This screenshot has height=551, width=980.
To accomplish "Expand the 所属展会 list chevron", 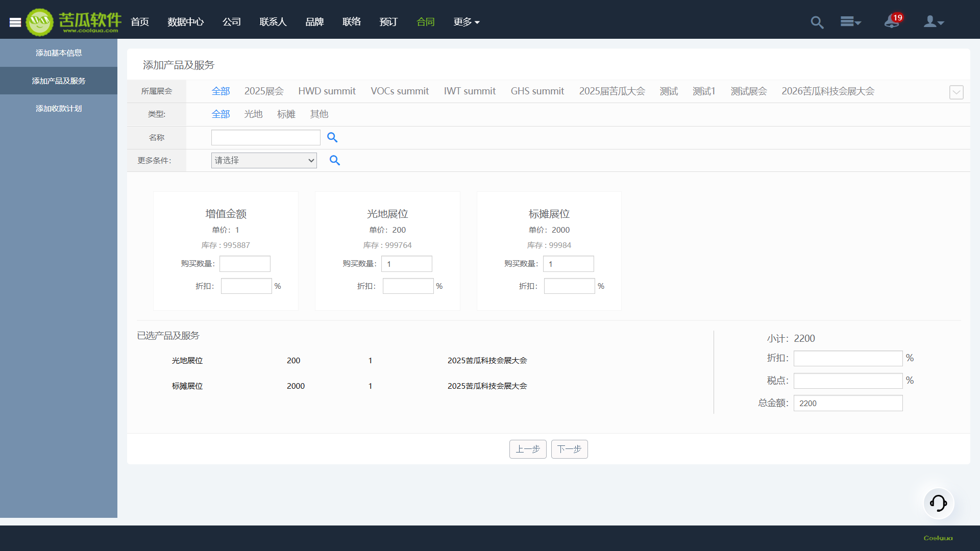I will pyautogui.click(x=957, y=92).
